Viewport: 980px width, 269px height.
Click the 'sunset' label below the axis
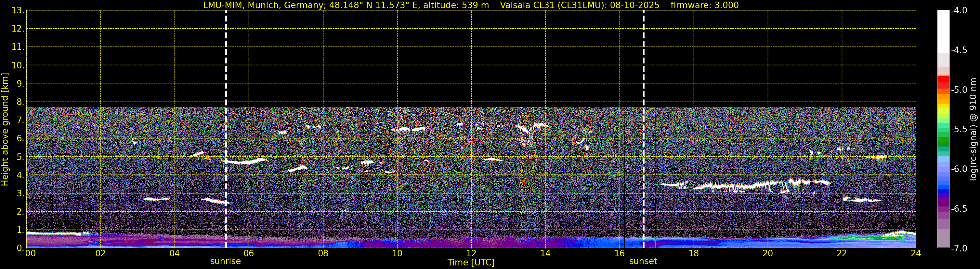point(643,262)
